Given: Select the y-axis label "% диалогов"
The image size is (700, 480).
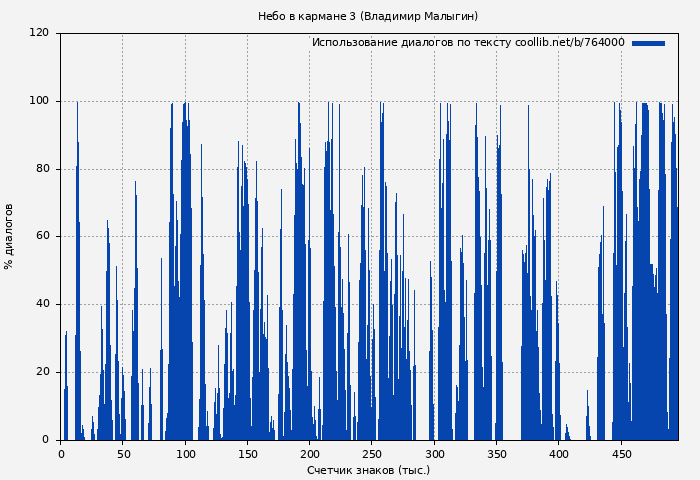Looking at the screenshot, I should (9, 236).
